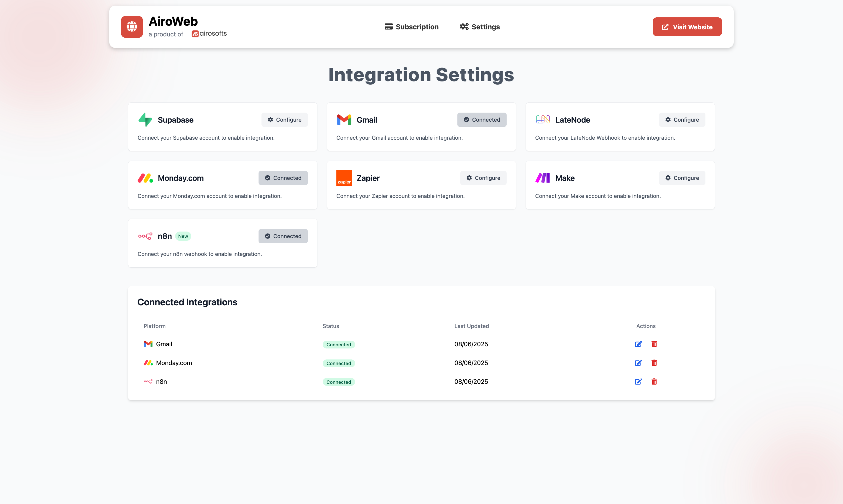Delete the n8n connected integration
The height and width of the screenshot is (504, 843).
654,381
